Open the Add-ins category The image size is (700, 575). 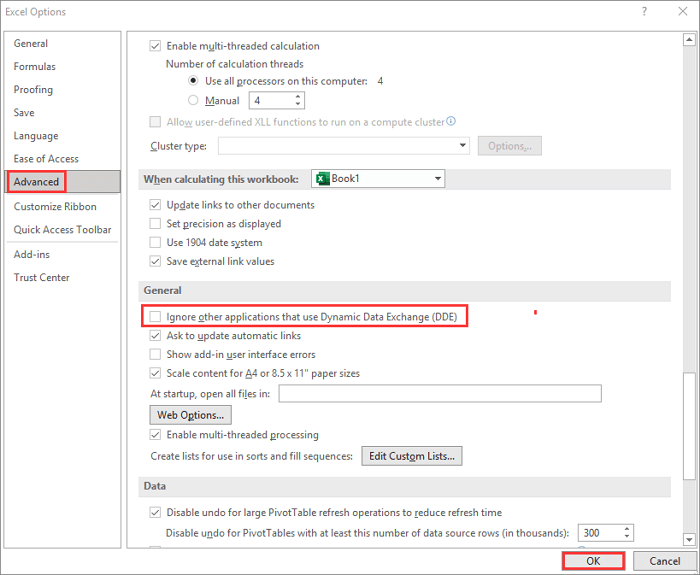[31, 254]
